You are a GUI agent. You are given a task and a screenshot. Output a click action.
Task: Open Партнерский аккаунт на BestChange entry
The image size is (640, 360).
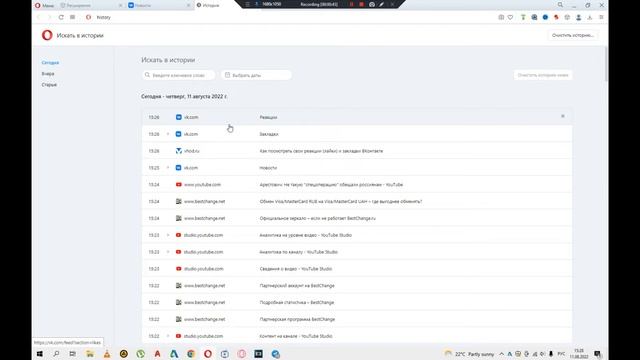(357, 286)
